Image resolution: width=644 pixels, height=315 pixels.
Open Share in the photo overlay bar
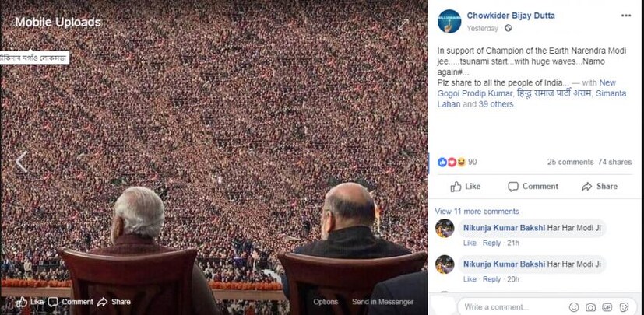point(114,302)
